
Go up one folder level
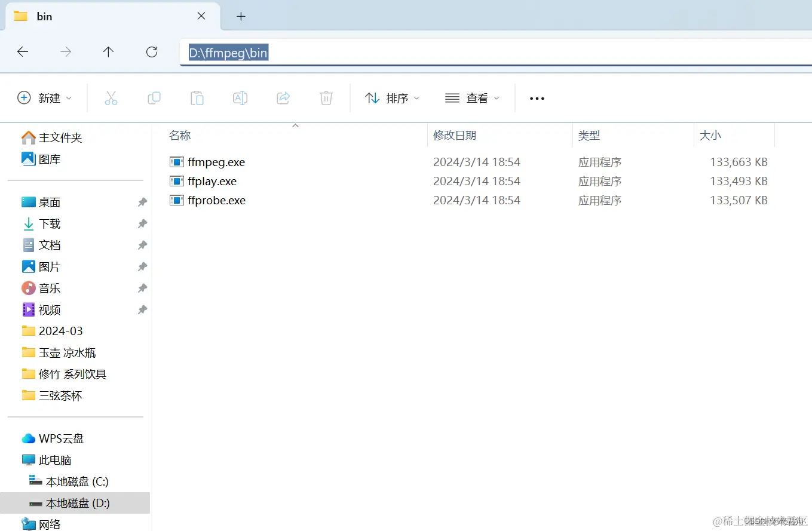[108, 52]
